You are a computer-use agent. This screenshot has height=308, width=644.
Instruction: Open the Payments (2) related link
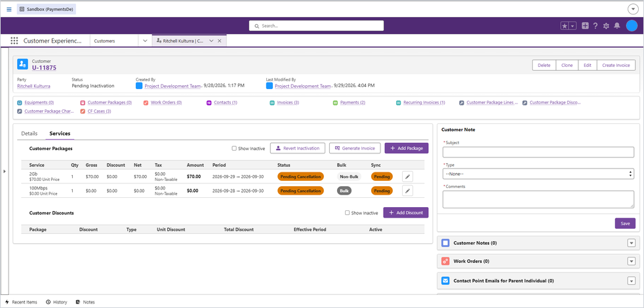coord(353,103)
